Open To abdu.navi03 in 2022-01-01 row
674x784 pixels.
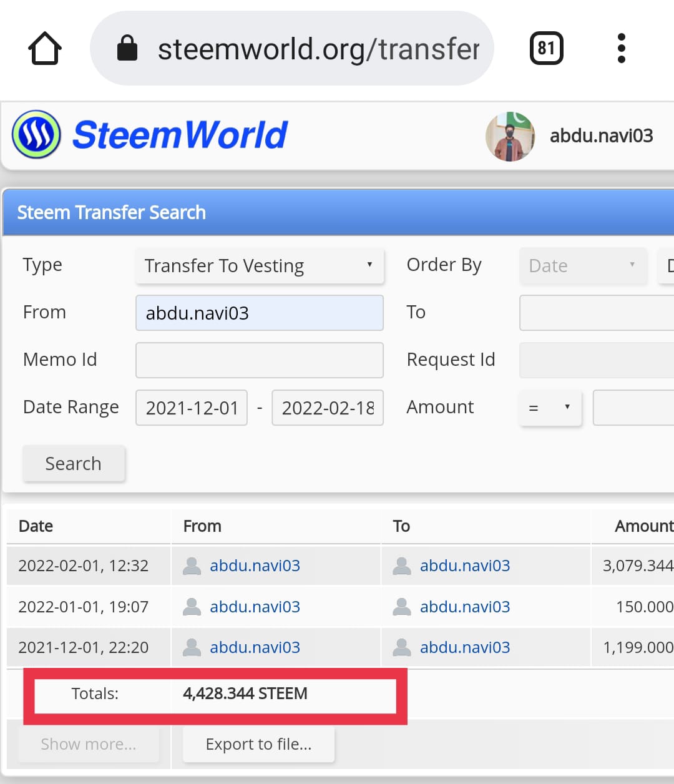pos(465,607)
